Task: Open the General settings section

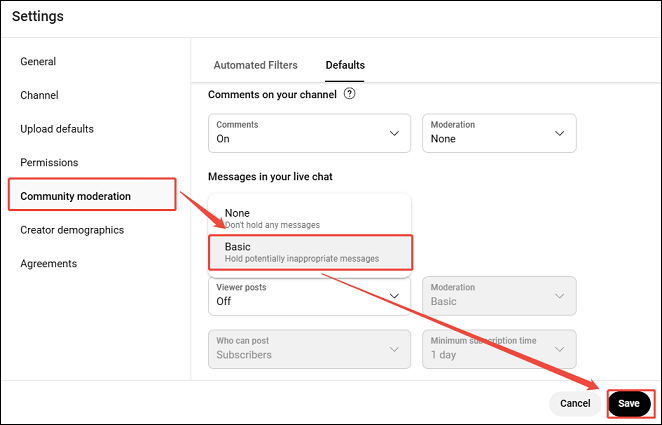Action: (38, 62)
